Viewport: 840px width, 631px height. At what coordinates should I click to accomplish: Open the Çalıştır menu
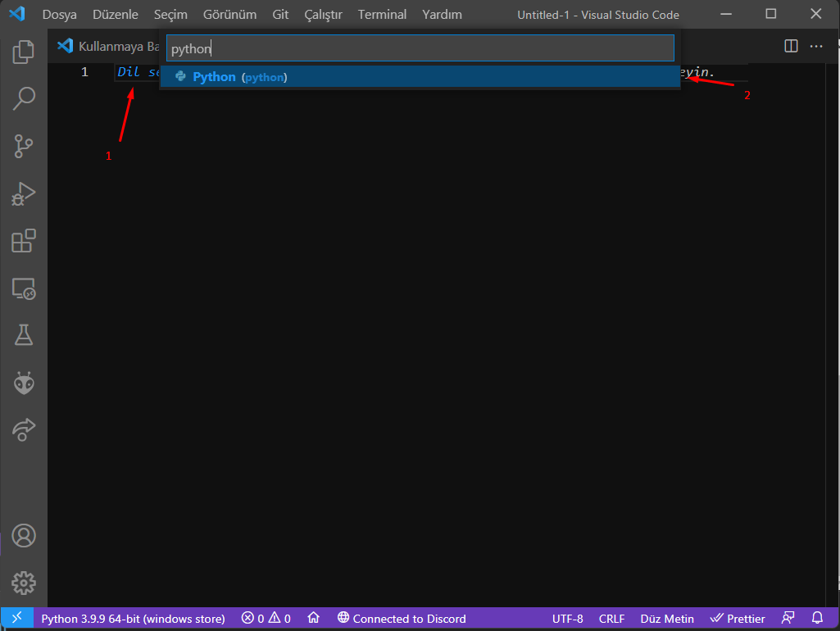pyautogui.click(x=323, y=15)
